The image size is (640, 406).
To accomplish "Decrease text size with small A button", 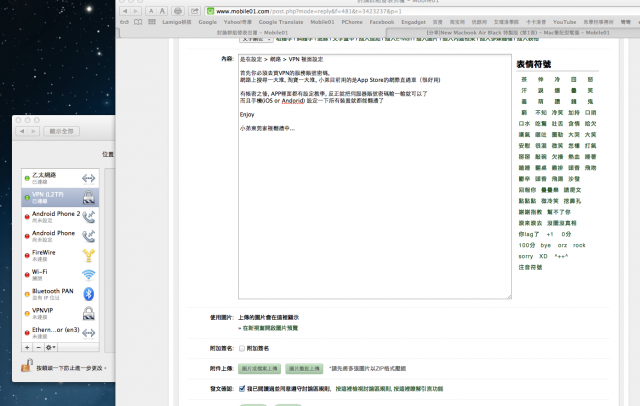I will pyautogui.click(x=151, y=11).
